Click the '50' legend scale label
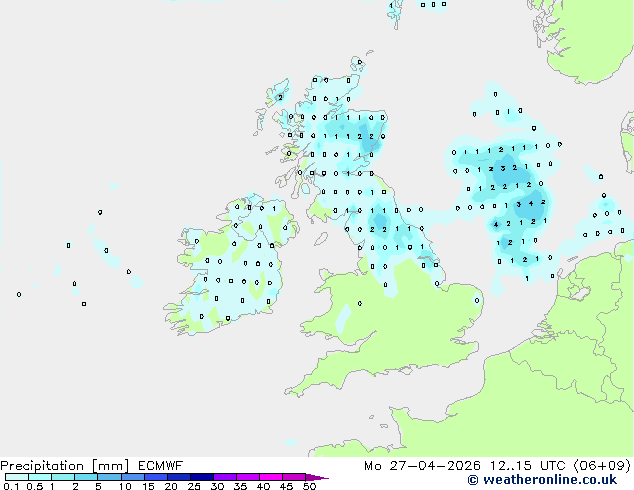The image size is (634, 490). click(x=309, y=486)
